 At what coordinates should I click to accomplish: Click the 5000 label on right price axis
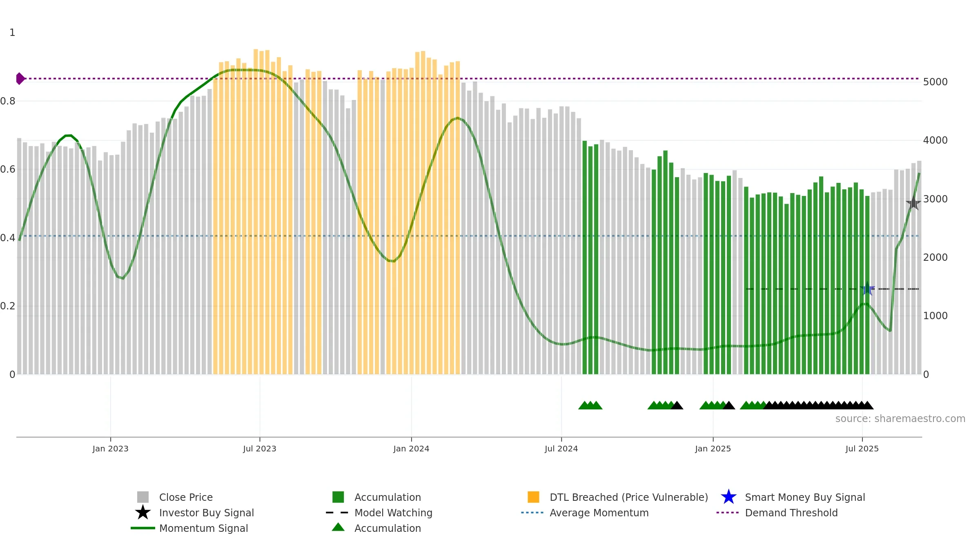click(x=935, y=82)
